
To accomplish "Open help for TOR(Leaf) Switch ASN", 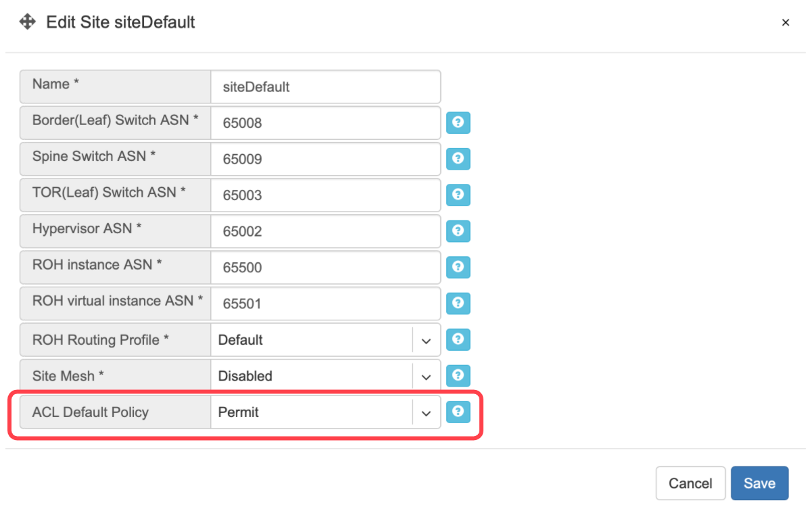I will (458, 195).
